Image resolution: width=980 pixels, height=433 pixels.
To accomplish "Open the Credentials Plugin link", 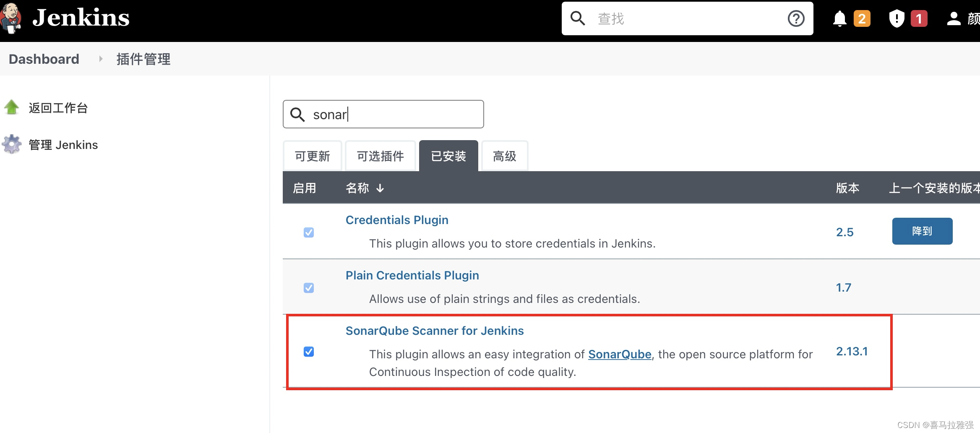I will click(397, 220).
